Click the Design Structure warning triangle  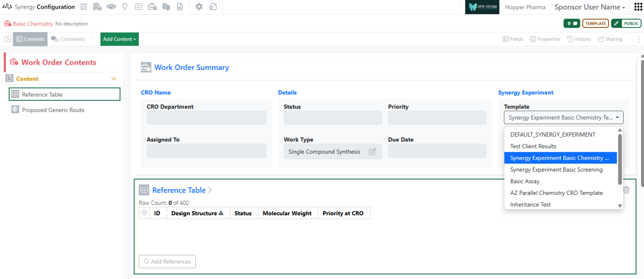pyautogui.click(x=221, y=213)
